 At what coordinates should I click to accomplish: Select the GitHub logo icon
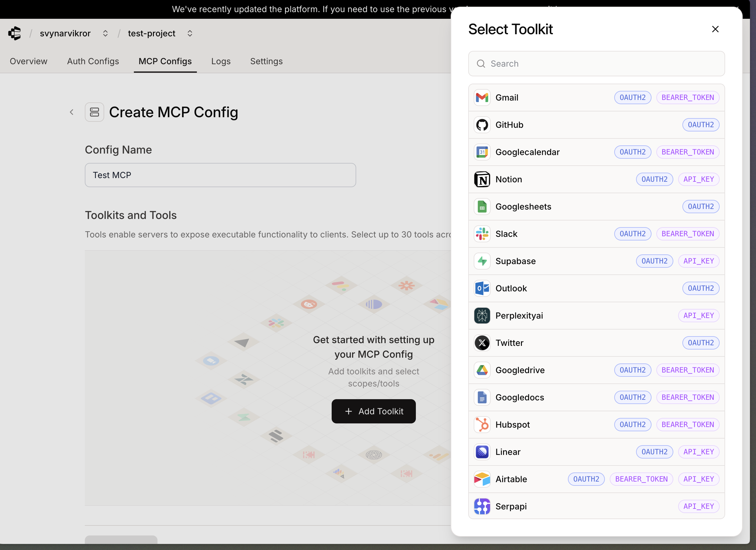click(482, 125)
